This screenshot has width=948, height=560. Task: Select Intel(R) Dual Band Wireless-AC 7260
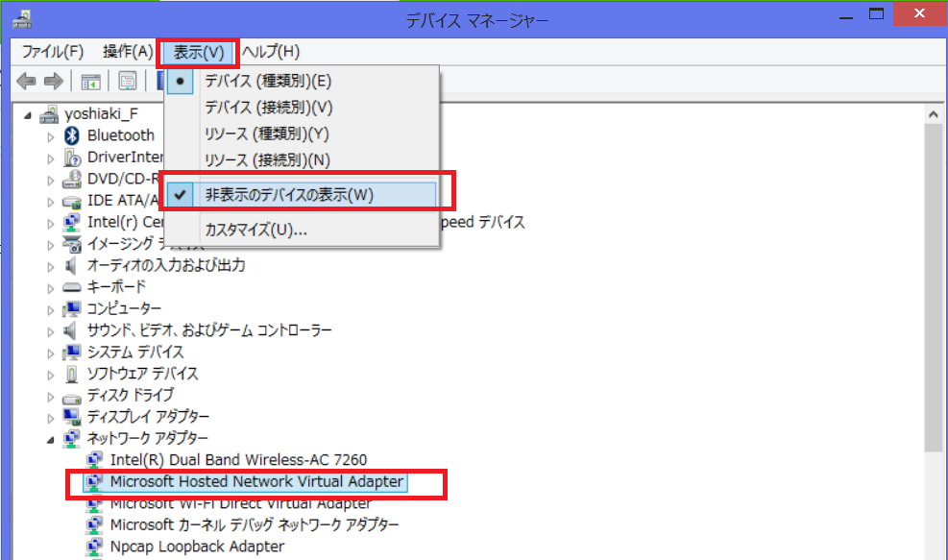pyautogui.click(x=238, y=460)
